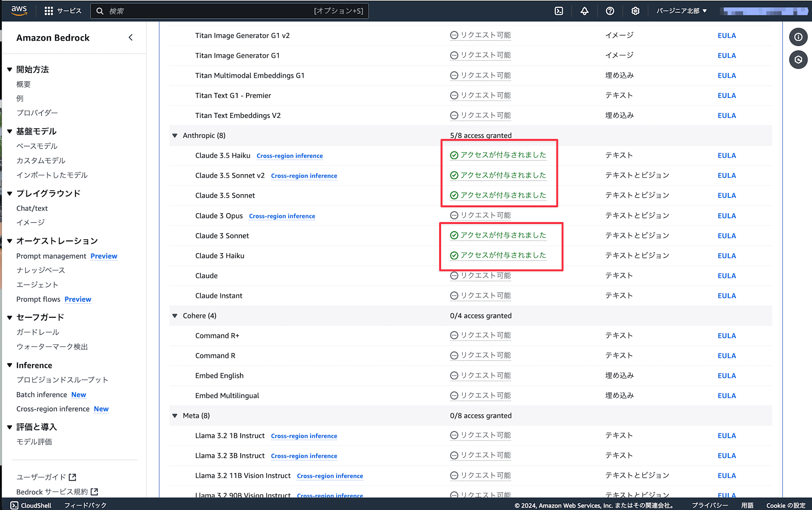Open Prompt management in sidebar
The height and width of the screenshot is (510, 812).
tap(51, 256)
